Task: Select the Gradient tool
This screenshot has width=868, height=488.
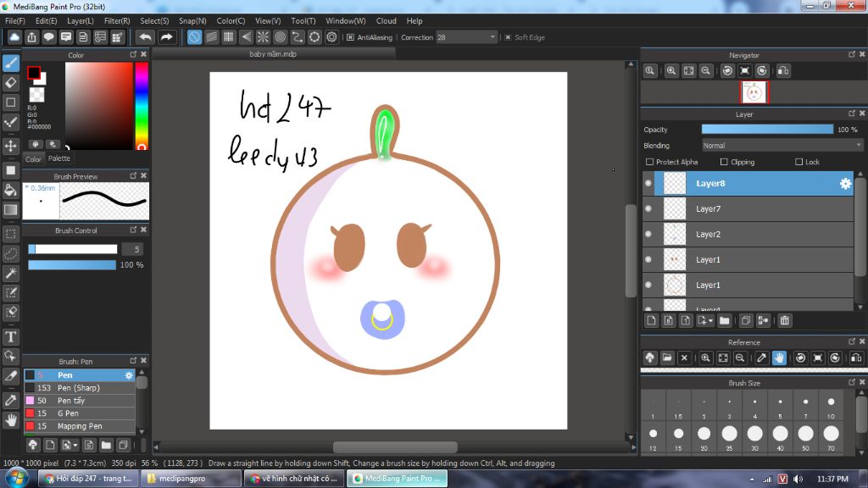Action: click(10, 210)
